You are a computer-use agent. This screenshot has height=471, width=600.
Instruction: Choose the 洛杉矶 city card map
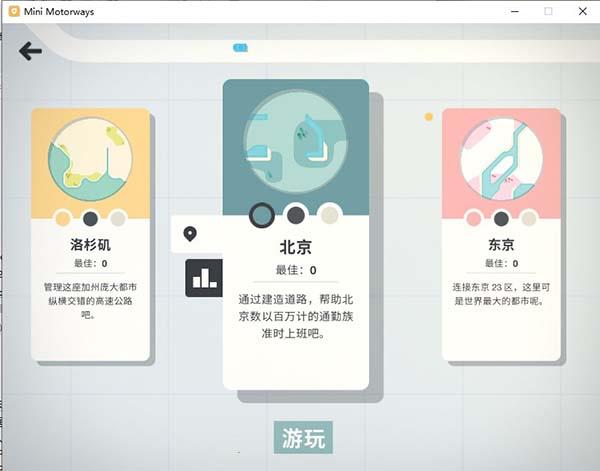click(x=90, y=159)
